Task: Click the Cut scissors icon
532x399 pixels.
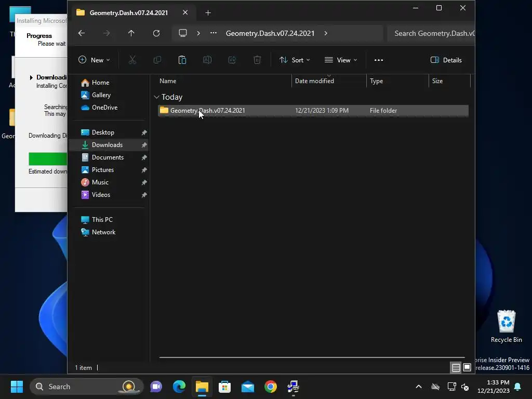Action: click(x=132, y=60)
